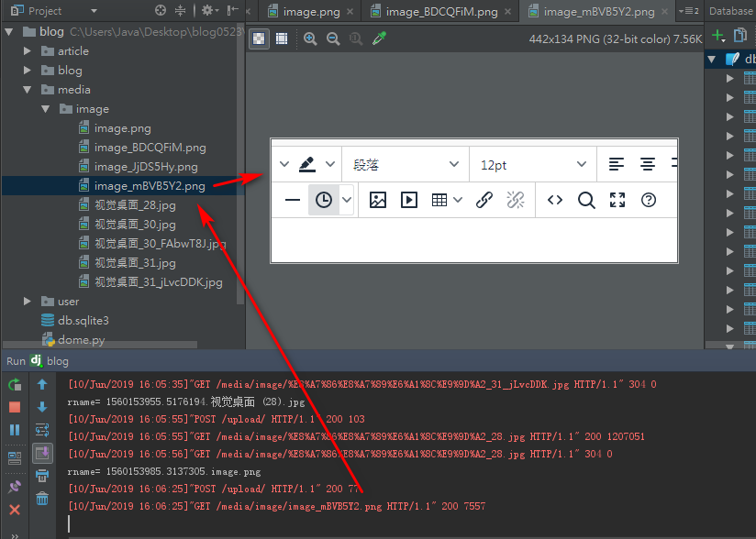Select the eyedropper pixel color picker
The image size is (756, 539).
click(379, 38)
